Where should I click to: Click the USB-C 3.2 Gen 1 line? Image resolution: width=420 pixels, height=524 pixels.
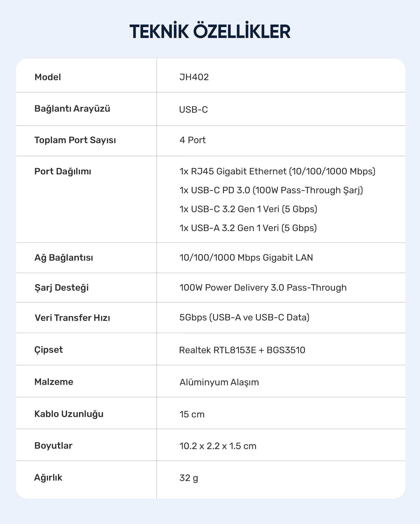248,209
